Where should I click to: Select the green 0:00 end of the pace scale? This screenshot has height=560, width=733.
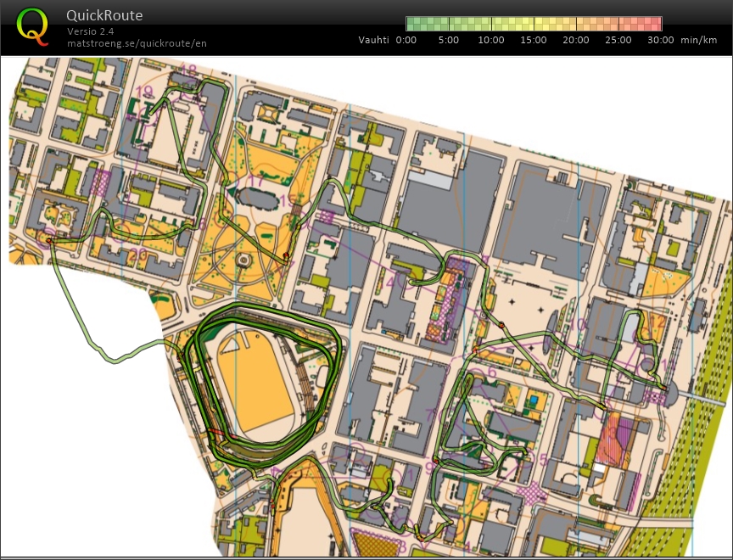coord(409,24)
